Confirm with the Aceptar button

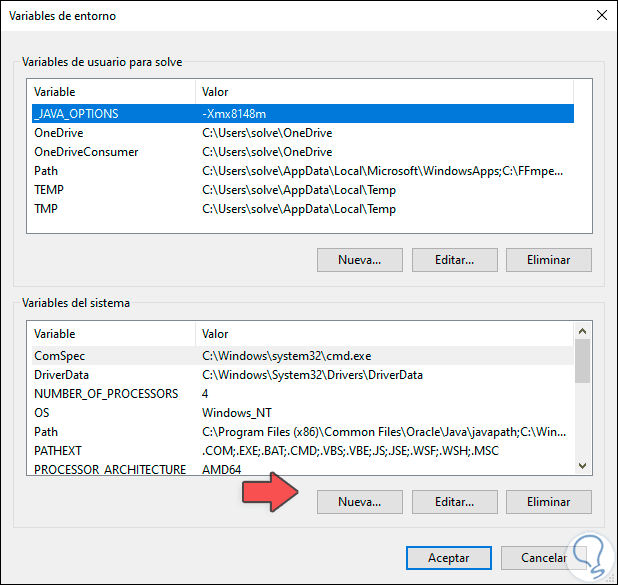(448, 558)
